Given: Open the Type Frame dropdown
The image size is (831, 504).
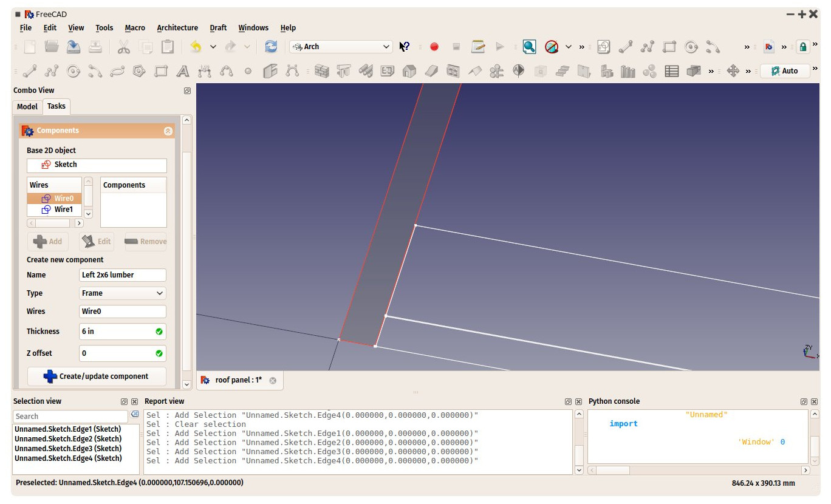Looking at the screenshot, I should coord(123,293).
